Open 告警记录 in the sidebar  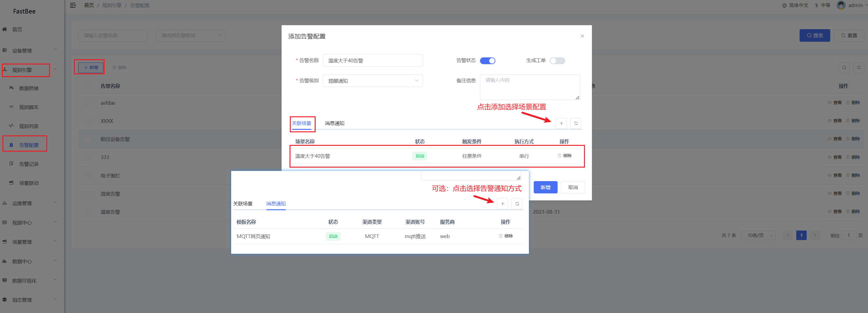(29, 164)
